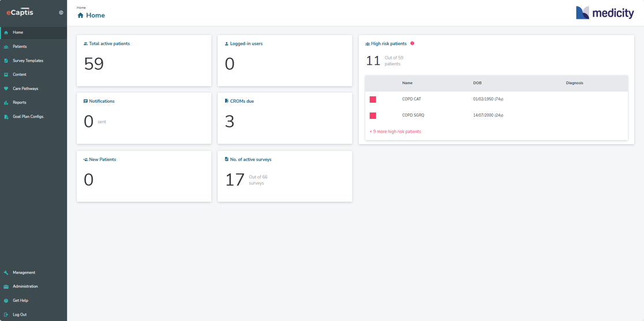The height and width of the screenshot is (321, 644).
Task: Click the Get Help question icon
Action: point(6,301)
